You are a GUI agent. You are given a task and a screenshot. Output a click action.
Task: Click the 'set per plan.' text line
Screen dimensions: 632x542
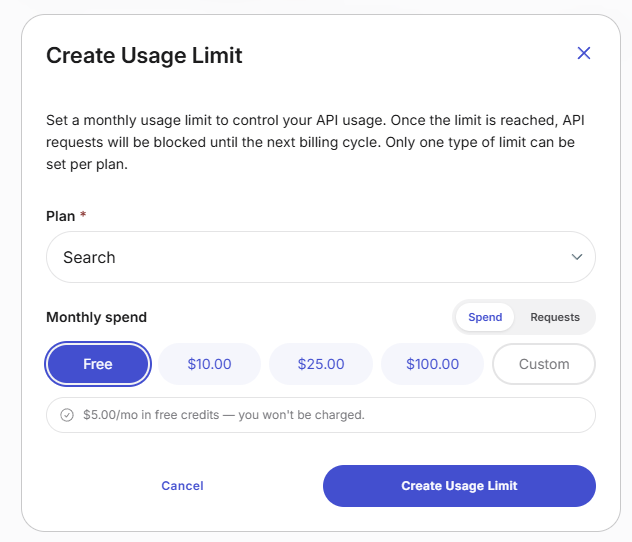[x=87, y=164]
